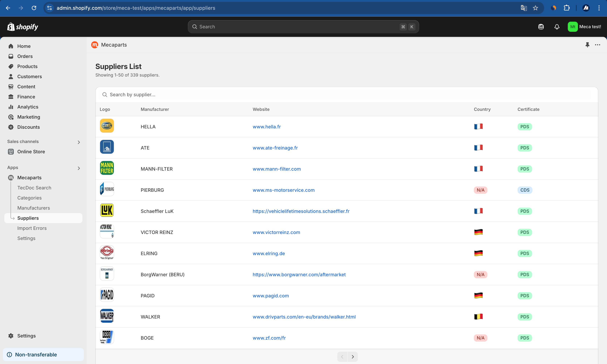607x364 pixels.
Task: Open Analytics in the sidebar
Action: click(x=43, y=107)
